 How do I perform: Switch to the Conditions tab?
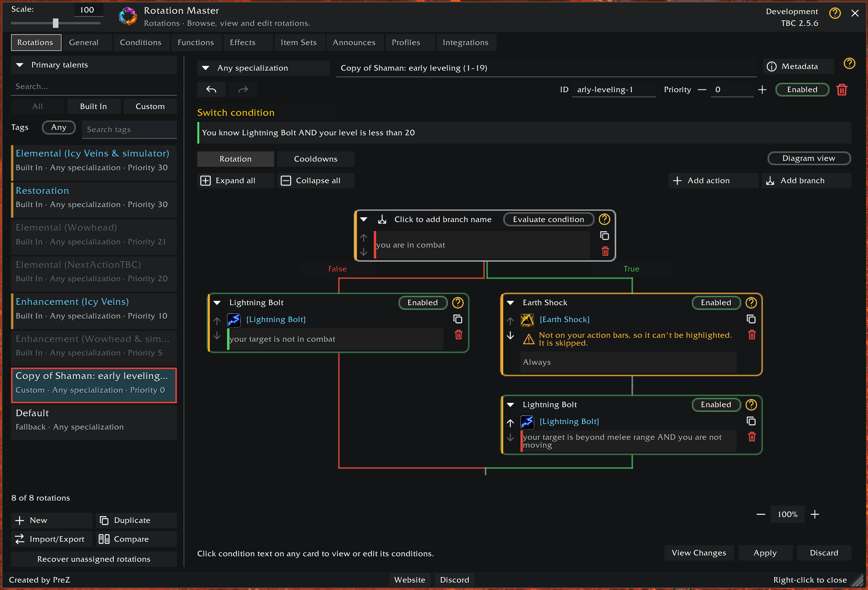point(140,42)
